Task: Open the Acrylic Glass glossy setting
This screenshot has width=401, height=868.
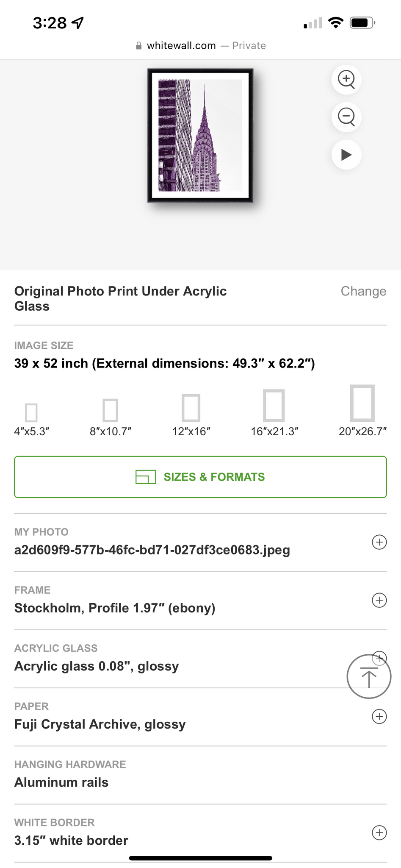Action: coord(97,666)
